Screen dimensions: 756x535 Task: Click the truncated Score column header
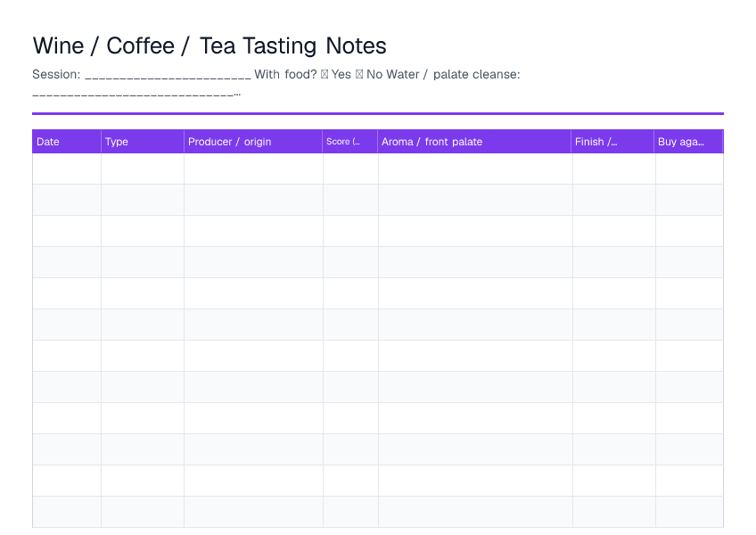(x=350, y=142)
